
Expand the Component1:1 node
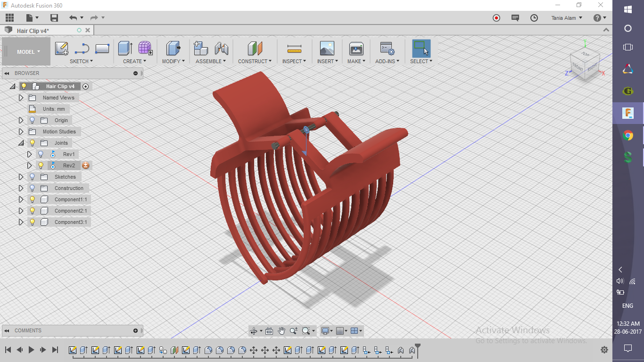point(21,199)
